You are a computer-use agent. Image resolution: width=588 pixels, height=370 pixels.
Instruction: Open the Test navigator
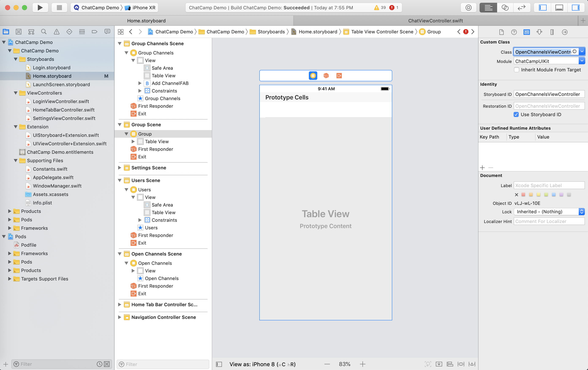(69, 32)
